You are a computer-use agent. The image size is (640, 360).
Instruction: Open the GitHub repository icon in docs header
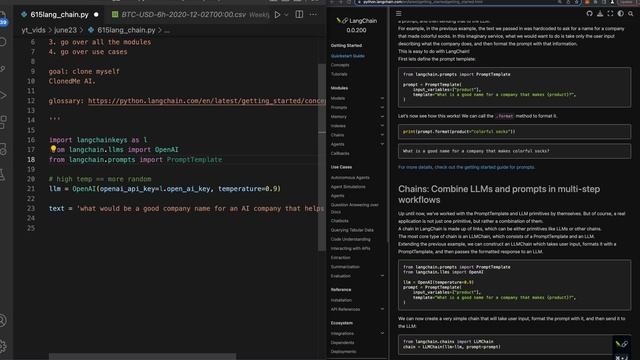coord(589,13)
